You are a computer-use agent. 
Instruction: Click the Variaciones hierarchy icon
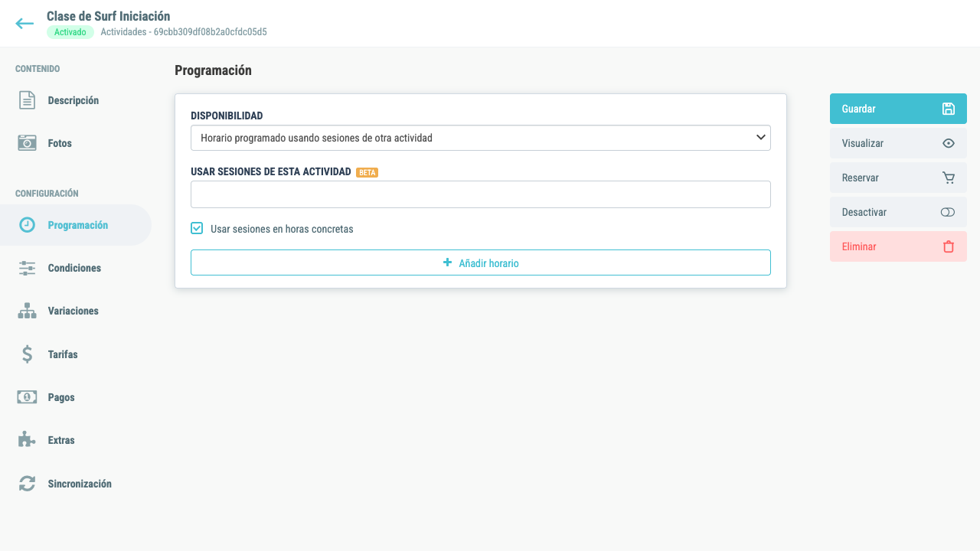point(27,311)
